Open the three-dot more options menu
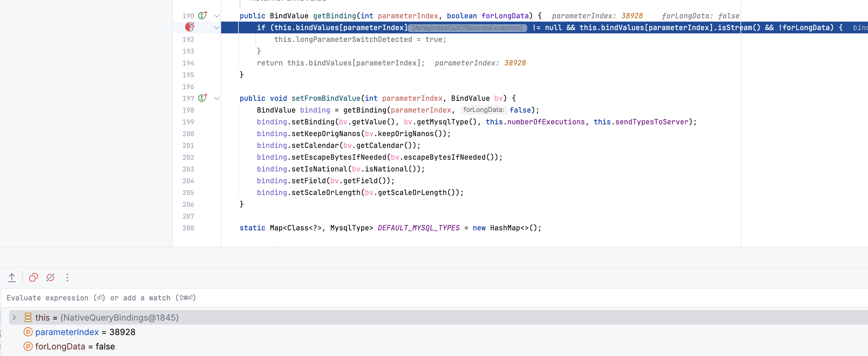Image resolution: width=868 pixels, height=356 pixels. (67, 277)
